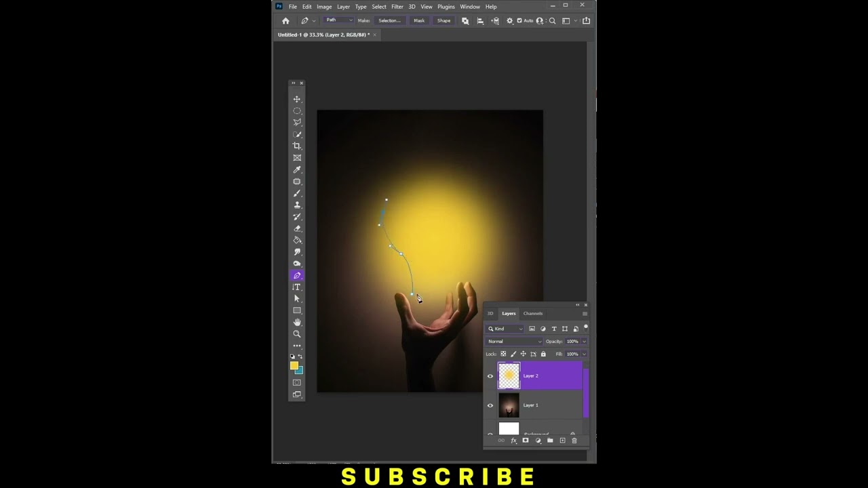Open the Opacity dropdown arrow

click(x=584, y=342)
